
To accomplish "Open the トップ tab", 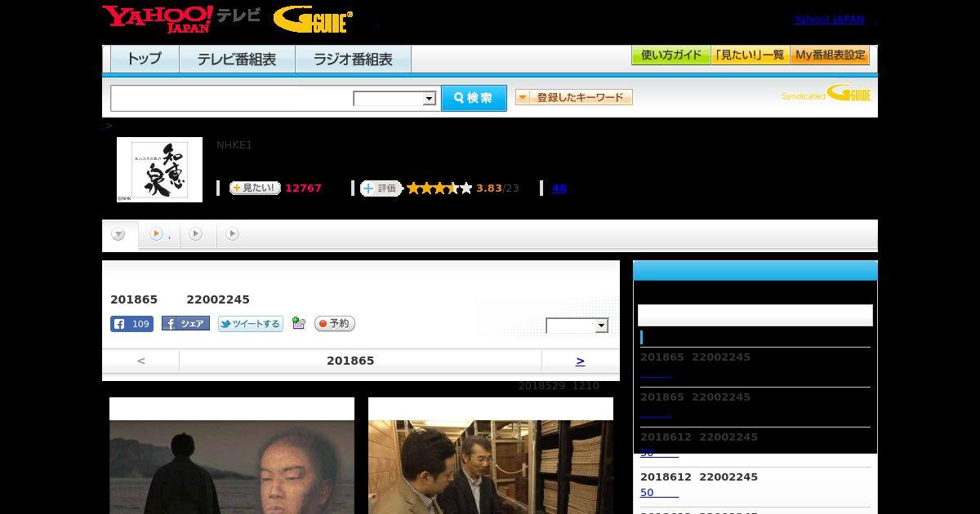I will point(145,60).
